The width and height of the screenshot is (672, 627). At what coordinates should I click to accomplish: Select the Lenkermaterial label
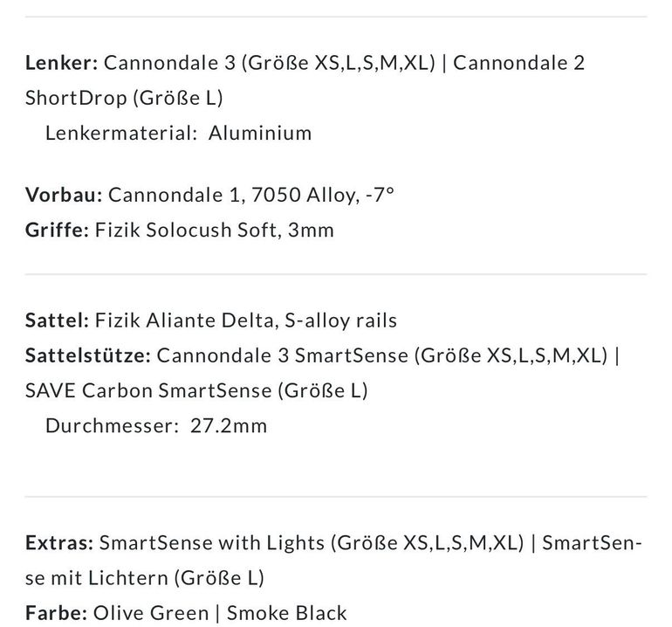[x=121, y=133]
